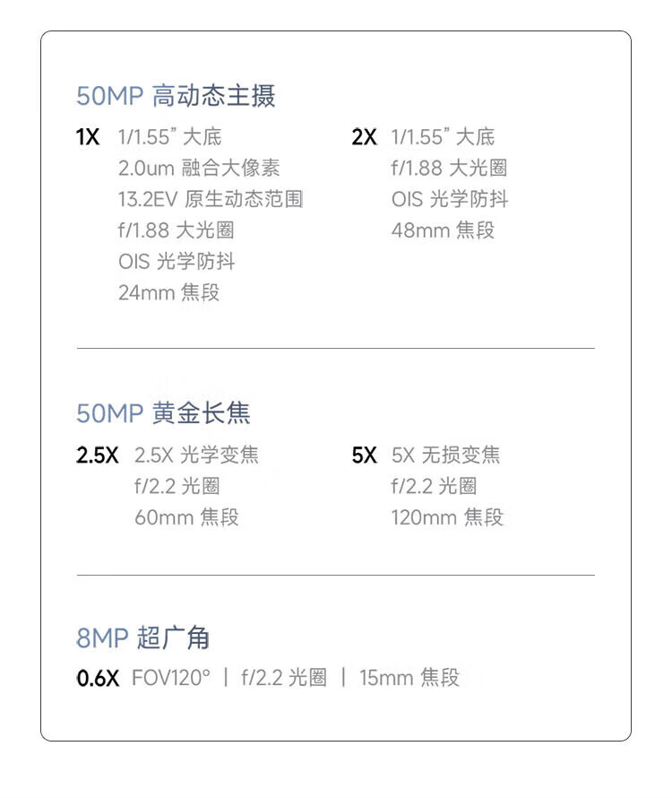Click OIS 光学防抖 under the 2X column
Image resolution: width=672 pixels, height=798 pixels.
tap(449, 199)
